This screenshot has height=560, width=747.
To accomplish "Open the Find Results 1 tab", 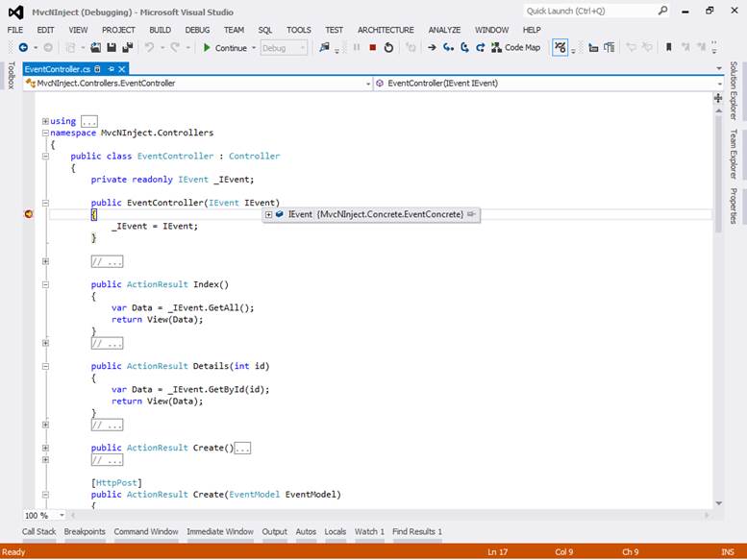I will (417, 532).
